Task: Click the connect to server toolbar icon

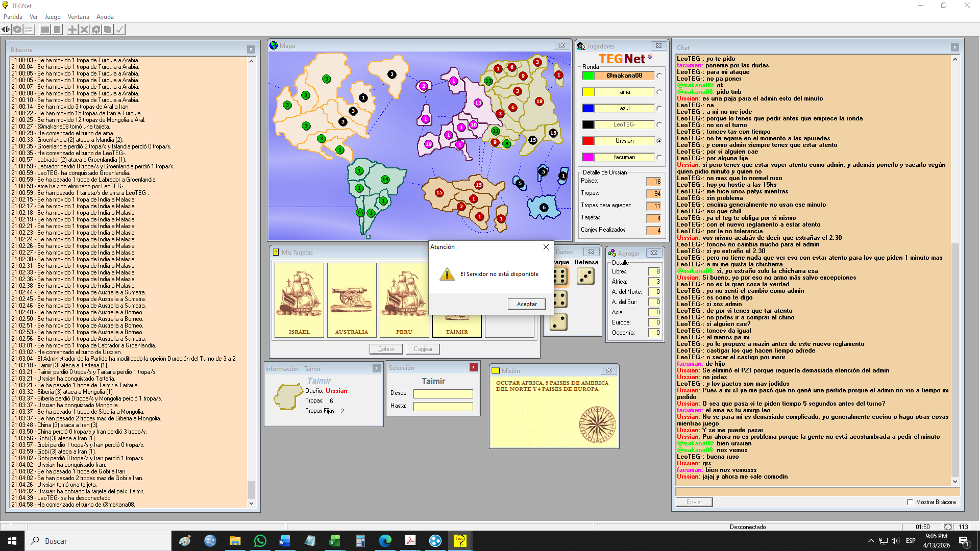Action: 6,30
